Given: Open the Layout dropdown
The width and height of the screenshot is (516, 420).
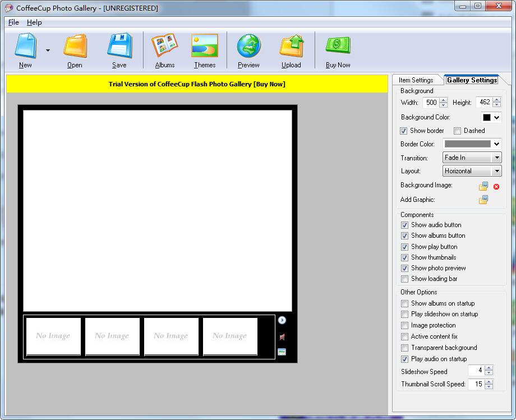Looking at the screenshot, I should click(x=472, y=171).
